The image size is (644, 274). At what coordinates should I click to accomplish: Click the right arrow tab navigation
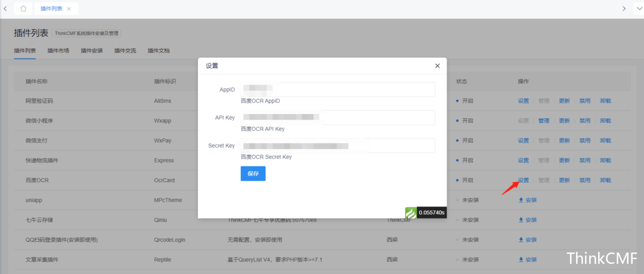pos(624,8)
